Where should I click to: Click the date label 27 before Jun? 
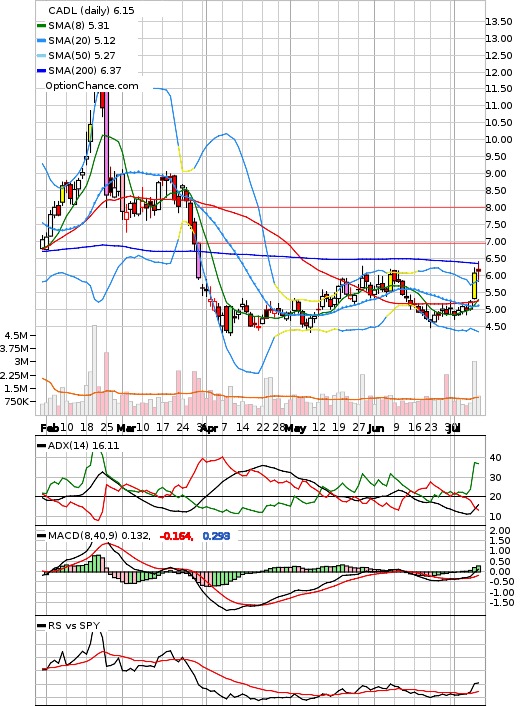tap(359, 427)
